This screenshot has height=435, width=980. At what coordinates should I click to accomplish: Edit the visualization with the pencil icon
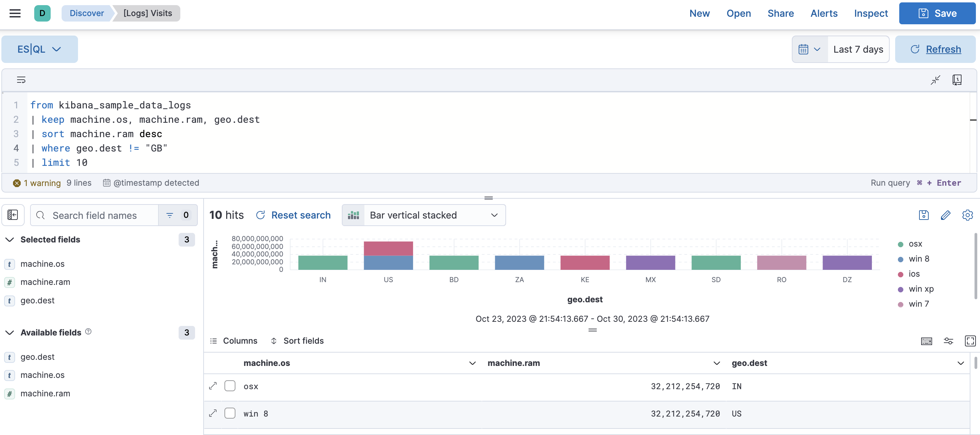pos(946,215)
